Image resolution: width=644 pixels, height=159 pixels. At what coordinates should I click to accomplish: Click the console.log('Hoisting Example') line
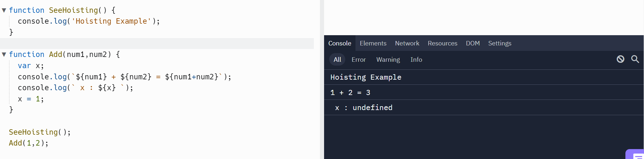89,21
